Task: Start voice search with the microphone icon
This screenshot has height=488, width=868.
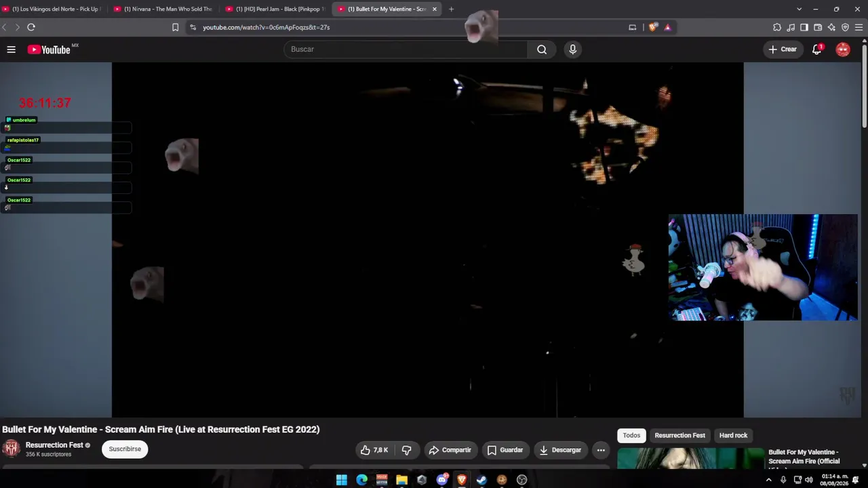Action: pyautogui.click(x=573, y=49)
